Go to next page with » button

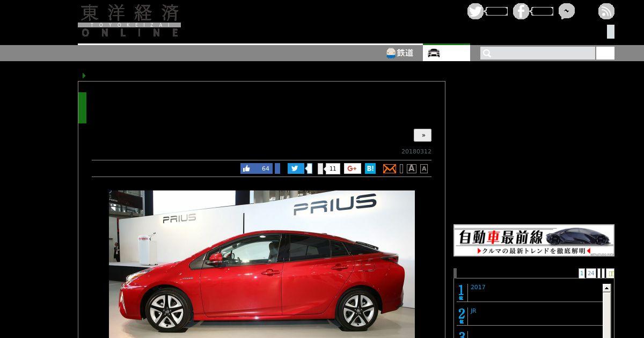pyautogui.click(x=422, y=135)
